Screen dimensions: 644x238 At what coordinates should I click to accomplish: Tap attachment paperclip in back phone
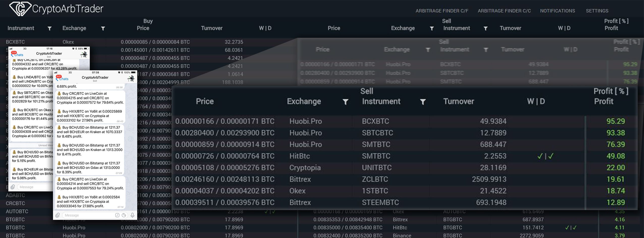click(13, 187)
